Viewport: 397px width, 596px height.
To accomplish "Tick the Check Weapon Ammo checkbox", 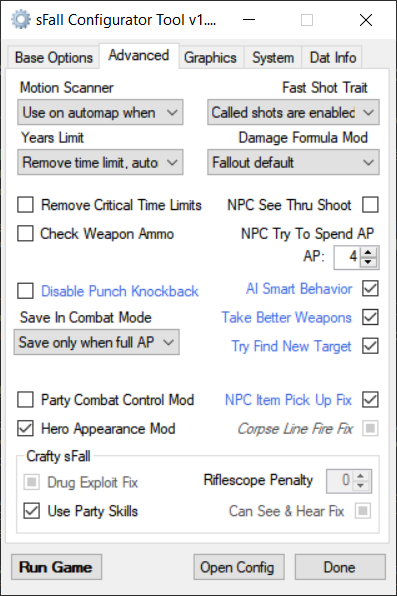I will coord(25,233).
